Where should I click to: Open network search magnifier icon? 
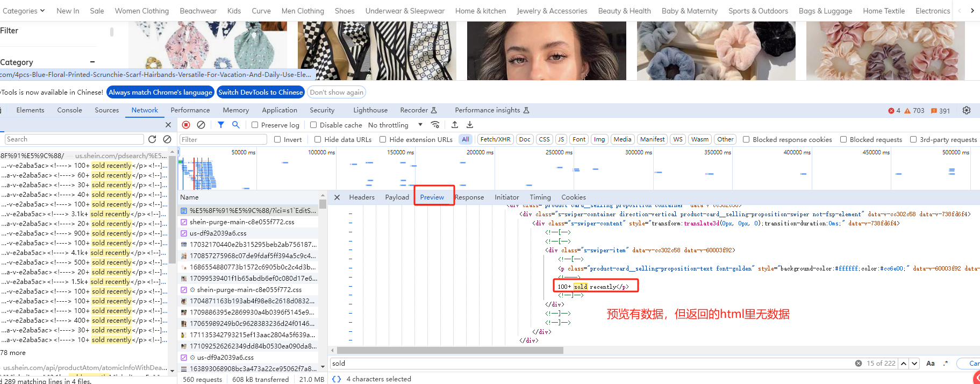click(x=235, y=125)
